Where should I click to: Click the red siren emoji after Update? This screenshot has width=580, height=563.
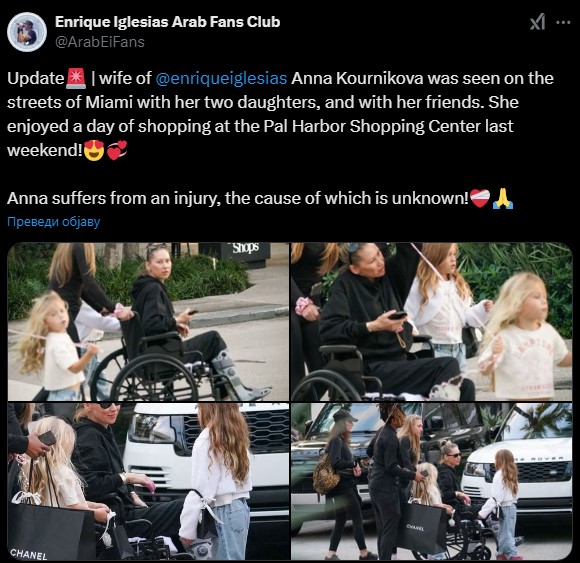(x=76, y=79)
